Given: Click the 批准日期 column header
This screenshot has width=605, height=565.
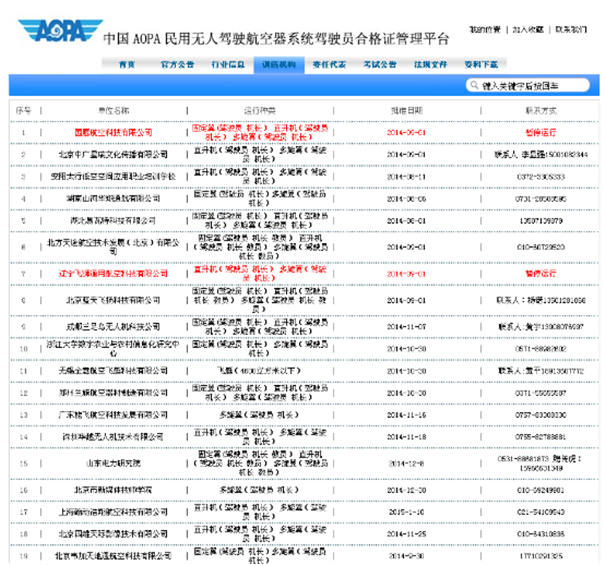Looking at the screenshot, I should pyautogui.click(x=406, y=109).
